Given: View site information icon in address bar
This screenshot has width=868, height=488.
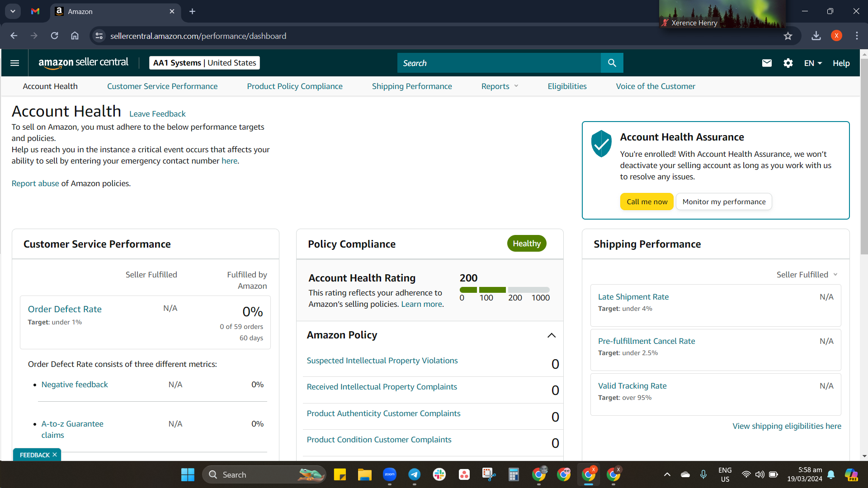Looking at the screenshot, I should [99, 36].
